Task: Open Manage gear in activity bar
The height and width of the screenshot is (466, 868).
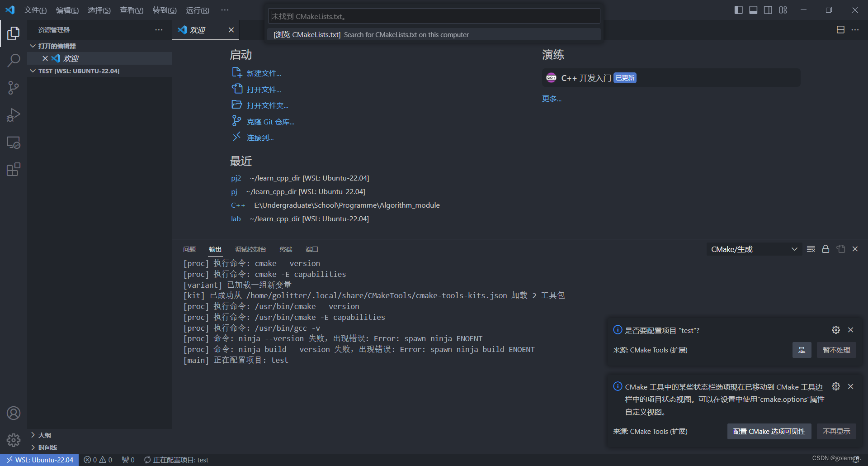Action: [x=14, y=440]
